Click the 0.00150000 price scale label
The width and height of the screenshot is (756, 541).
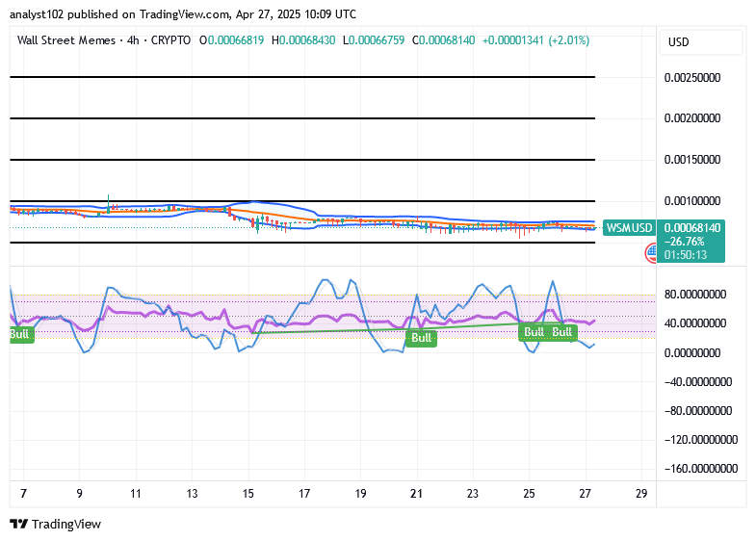point(691,160)
